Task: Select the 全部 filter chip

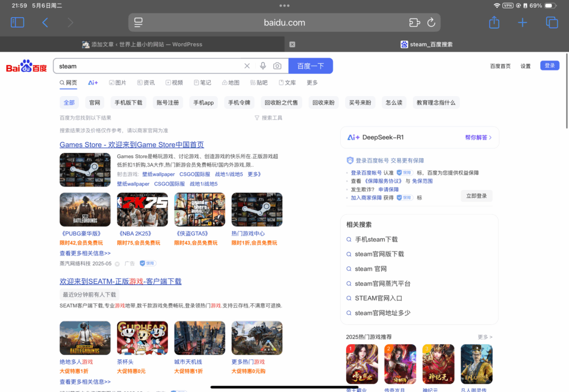Action: [69, 103]
